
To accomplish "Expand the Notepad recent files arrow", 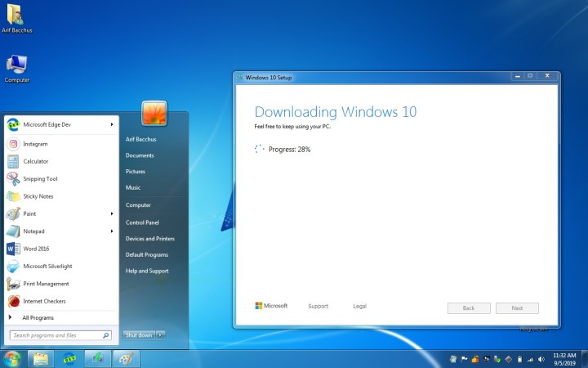I will (112, 231).
